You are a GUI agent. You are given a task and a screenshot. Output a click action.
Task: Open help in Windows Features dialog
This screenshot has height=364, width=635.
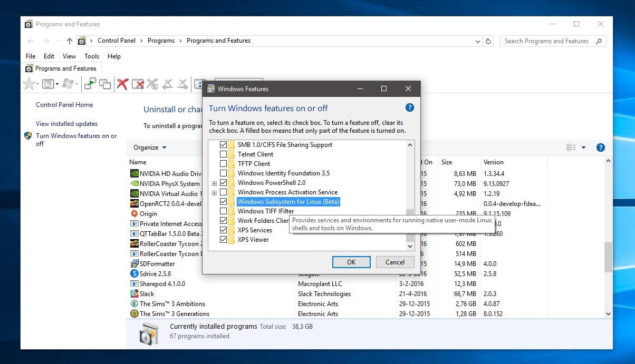(x=409, y=107)
